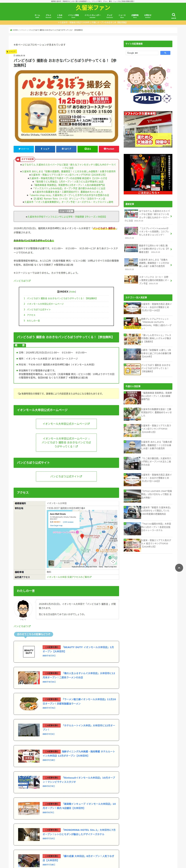The height and width of the screenshot is (868, 186).
Task: Open the 小郡市 如意輪寺 火渡り article
Action: tap(148, 354)
